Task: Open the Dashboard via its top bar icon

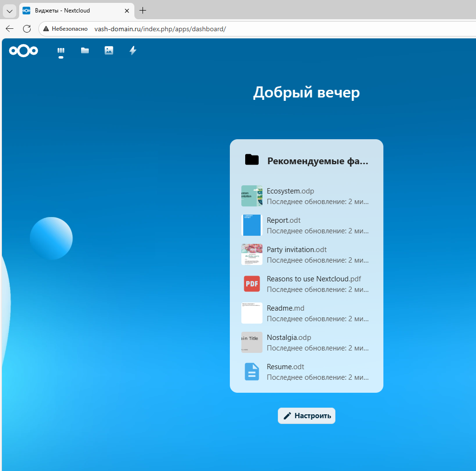Action: (x=60, y=50)
